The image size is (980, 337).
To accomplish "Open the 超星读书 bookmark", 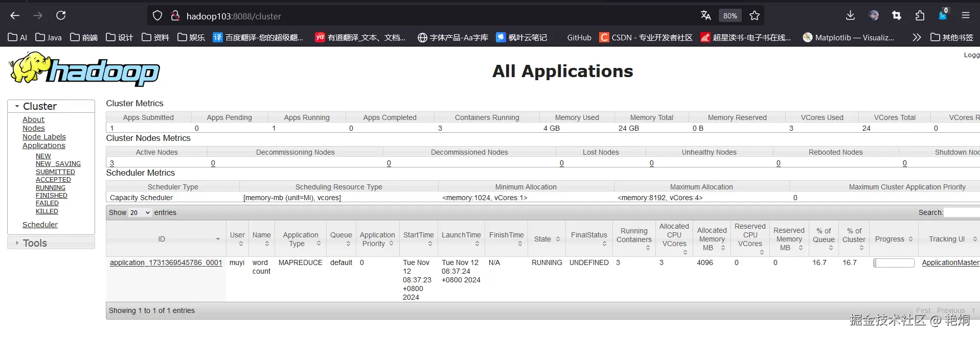I will 745,37.
